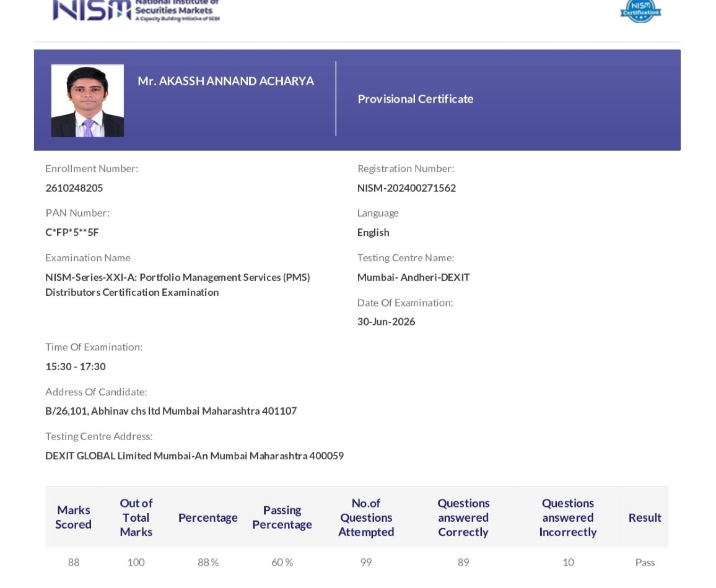Viewport: 716px width, 588px height.
Task: Click the Percentage column header
Action: click(x=207, y=518)
